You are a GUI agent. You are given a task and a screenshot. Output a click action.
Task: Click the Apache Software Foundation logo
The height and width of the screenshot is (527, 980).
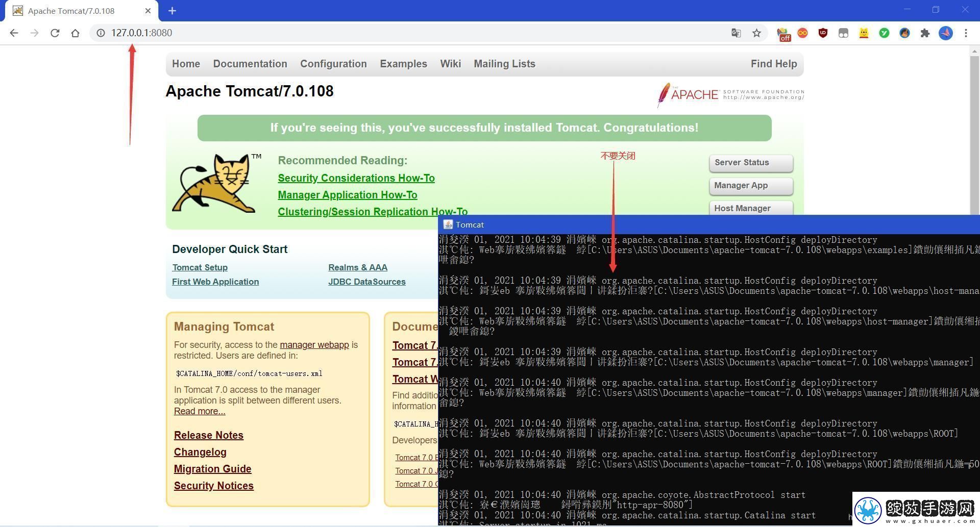[730, 95]
